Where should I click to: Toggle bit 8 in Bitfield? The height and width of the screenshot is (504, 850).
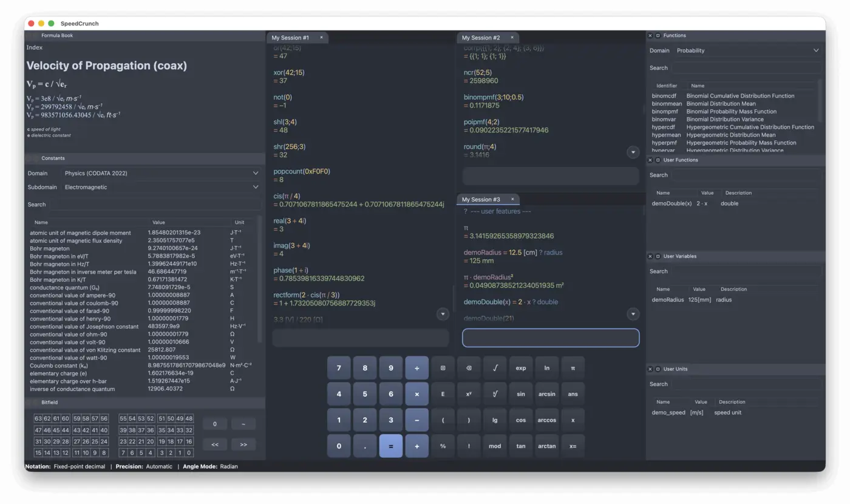click(104, 453)
